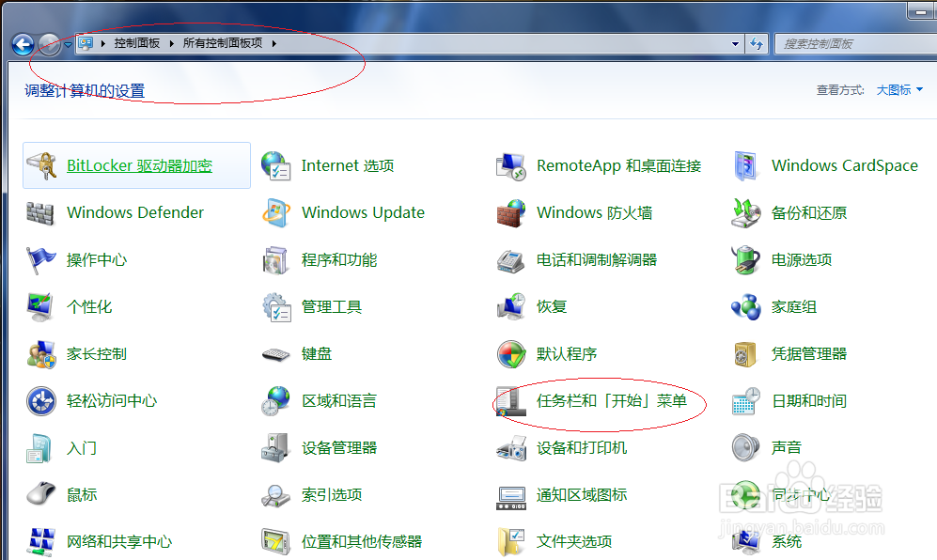Image resolution: width=937 pixels, height=560 pixels.
Task: Open 任务栏和「开始」菜单 icon
Action: 511,401
